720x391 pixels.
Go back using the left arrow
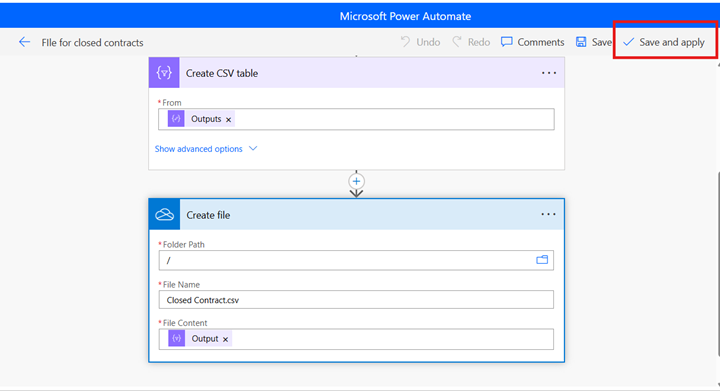coord(24,42)
